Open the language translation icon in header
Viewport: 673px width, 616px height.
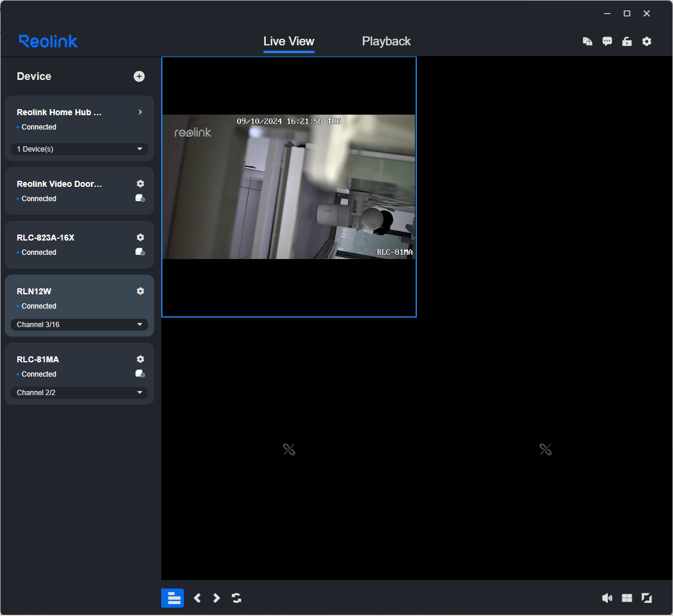coord(588,41)
